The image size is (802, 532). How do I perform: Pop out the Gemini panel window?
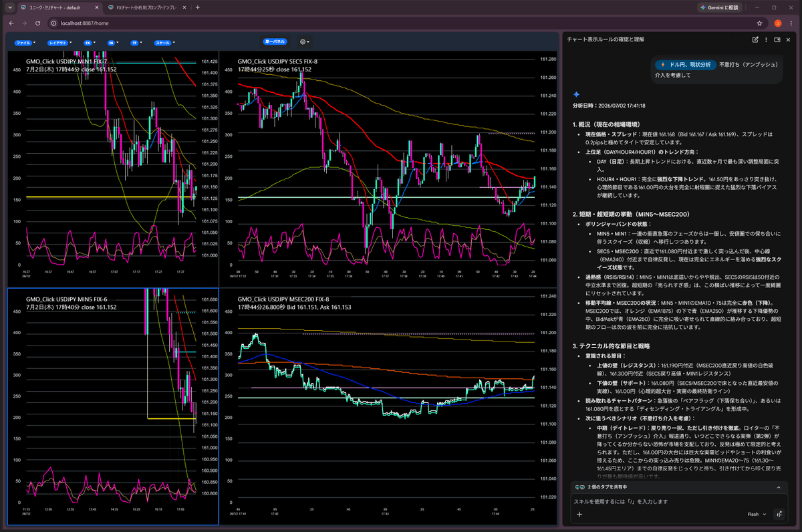(777, 39)
